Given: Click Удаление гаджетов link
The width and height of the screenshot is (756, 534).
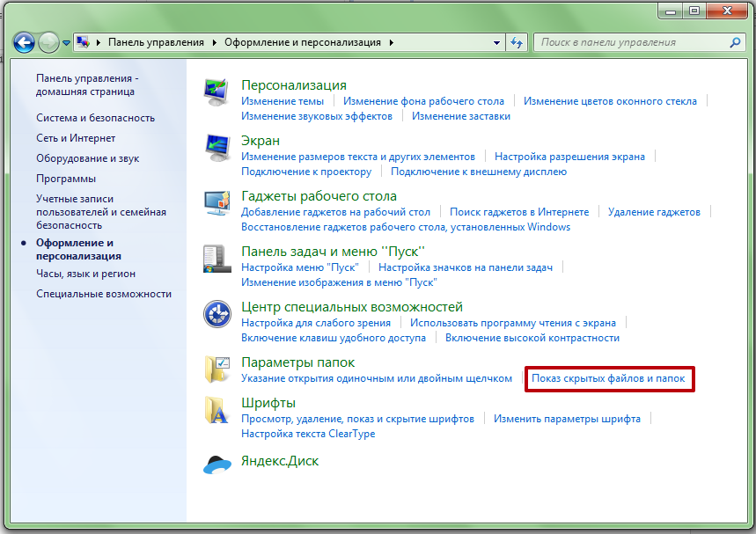Looking at the screenshot, I should point(654,212).
